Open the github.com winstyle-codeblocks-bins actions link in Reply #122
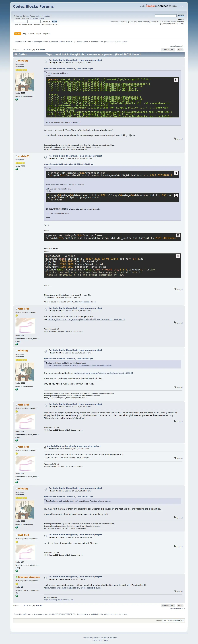This screenshot has width=198, height=644. pos(86,319)
